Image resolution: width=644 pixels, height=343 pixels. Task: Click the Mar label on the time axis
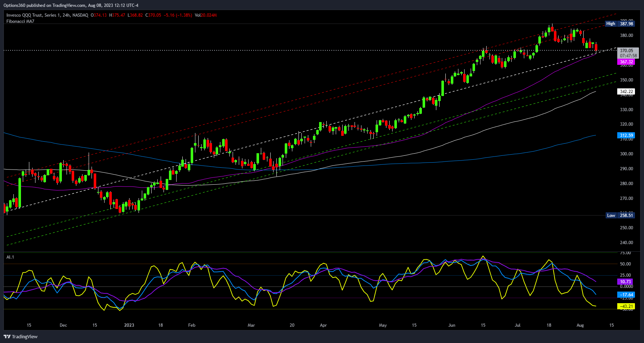[251, 325]
